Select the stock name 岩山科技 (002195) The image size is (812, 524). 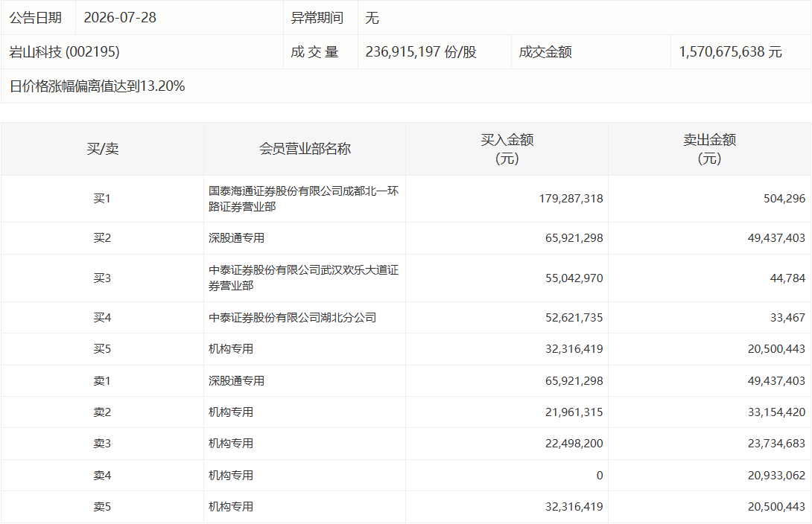[x=64, y=51]
